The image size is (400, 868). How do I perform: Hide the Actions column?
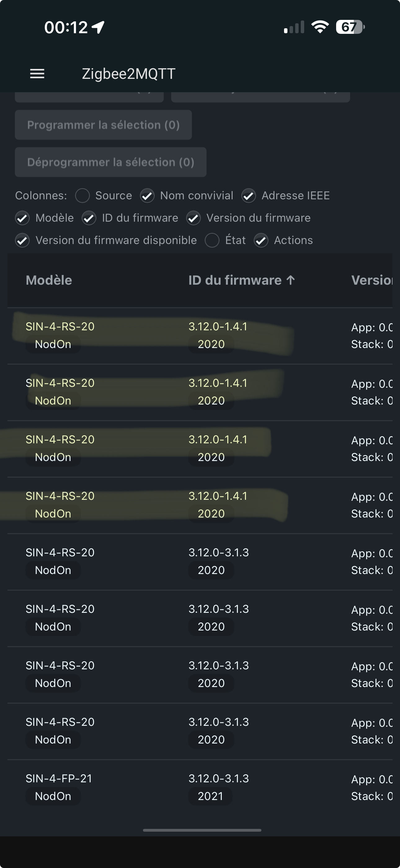coord(261,240)
